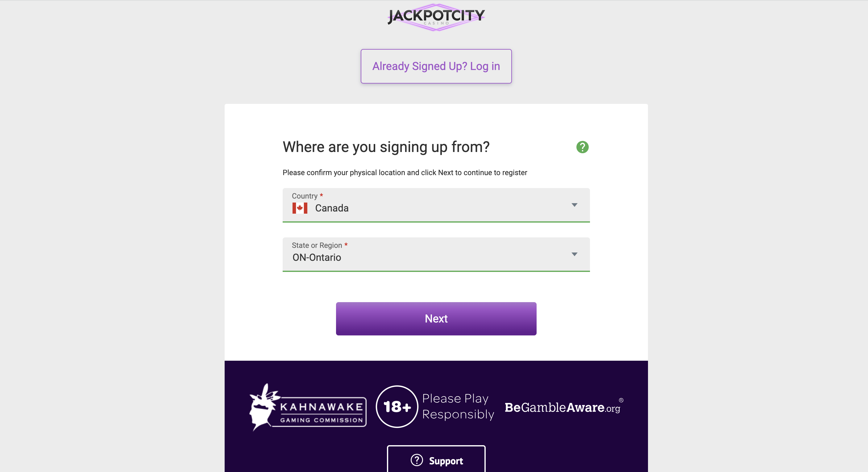Expand the State or Region dropdown arrow

(x=575, y=254)
